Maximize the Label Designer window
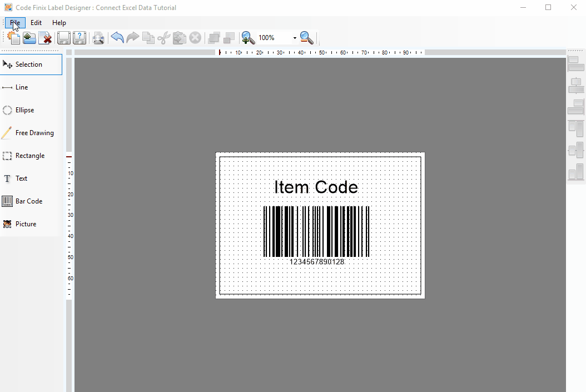This screenshot has height=392, width=586. 548,7
